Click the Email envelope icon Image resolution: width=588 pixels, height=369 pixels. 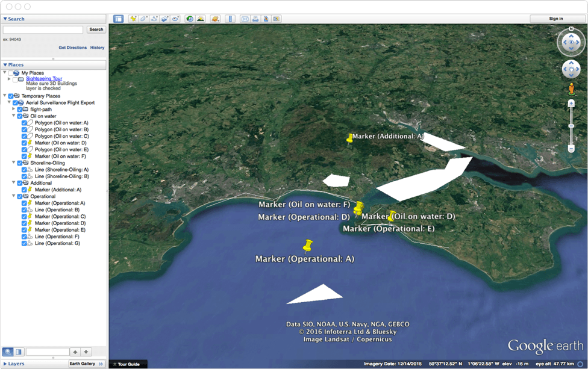[x=245, y=19]
